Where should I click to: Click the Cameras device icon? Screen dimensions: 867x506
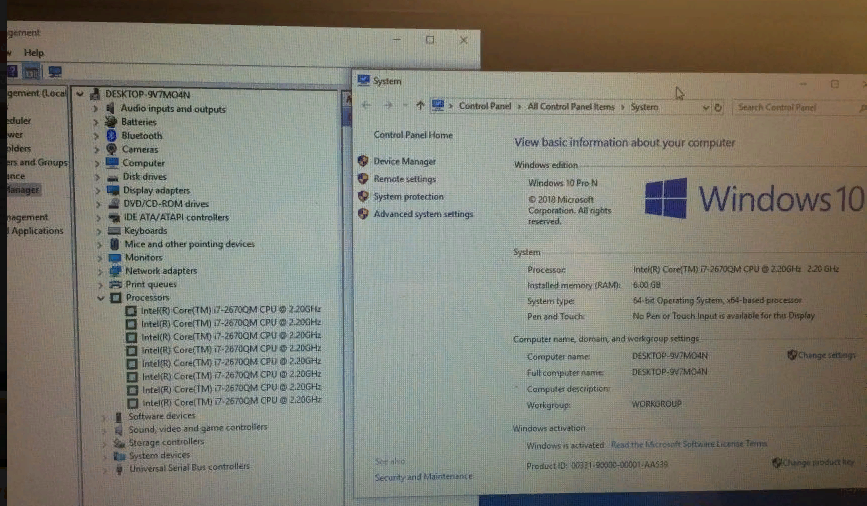coord(111,149)
